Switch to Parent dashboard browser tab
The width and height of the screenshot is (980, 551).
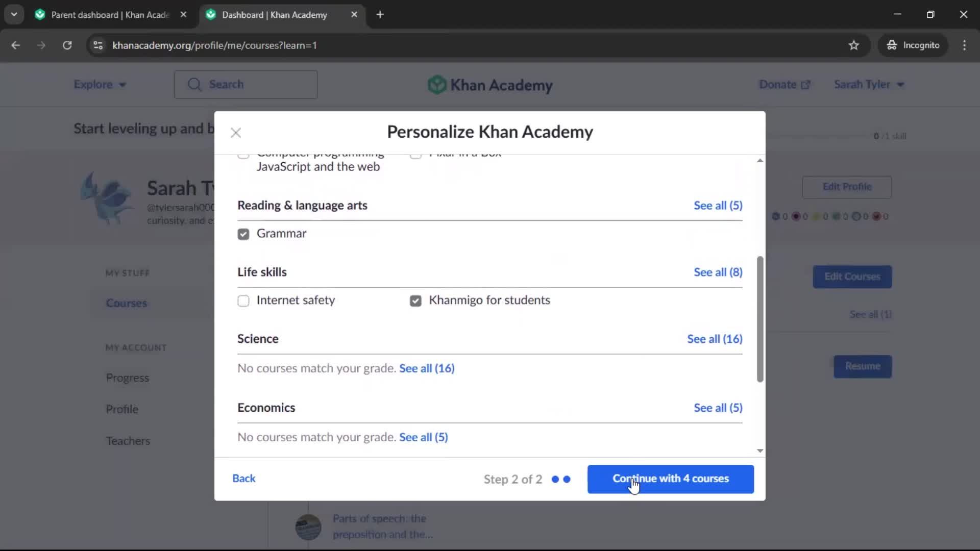[110, 15]
